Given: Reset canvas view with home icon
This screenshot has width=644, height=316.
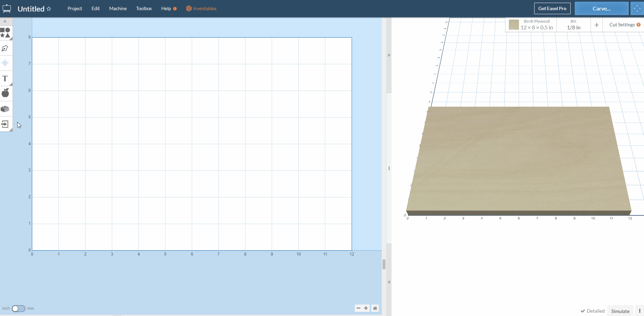Looking at the screenshot, I should pyautogui.click(x=375, y=308).
